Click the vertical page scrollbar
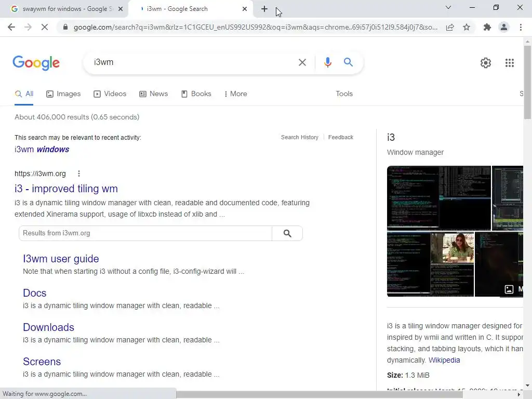 (527, 82)
